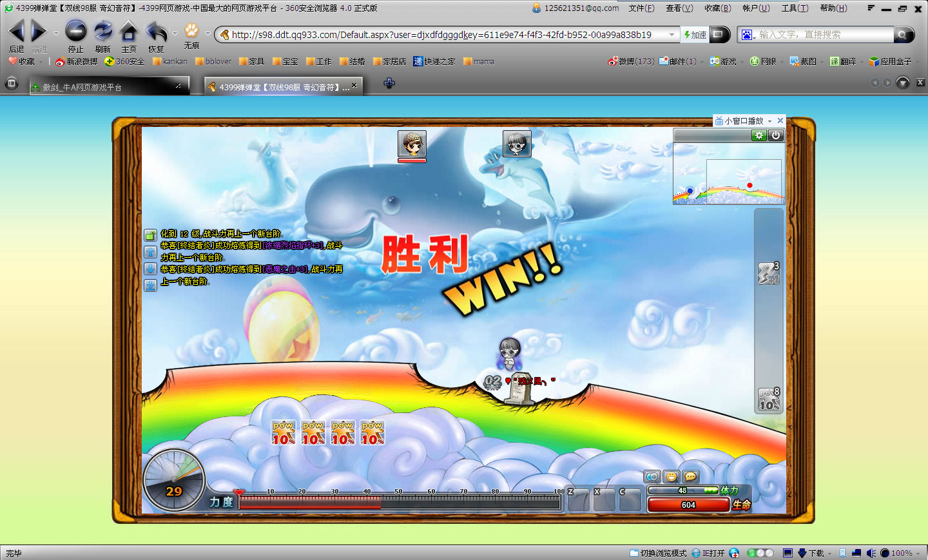Click the game minimap thumbnail

tap(728, 173)
